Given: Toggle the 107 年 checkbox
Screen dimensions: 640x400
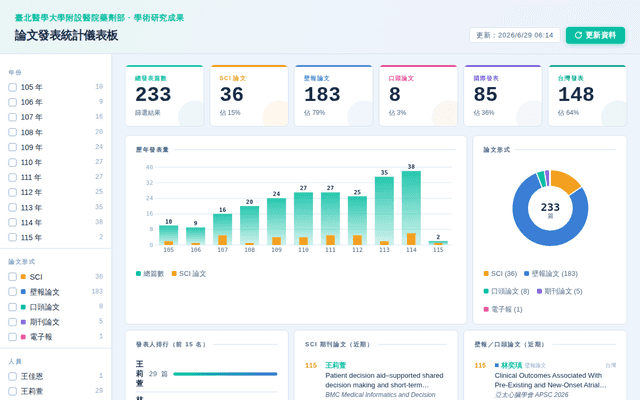Looking at the screenshot, I should [13, 117].
